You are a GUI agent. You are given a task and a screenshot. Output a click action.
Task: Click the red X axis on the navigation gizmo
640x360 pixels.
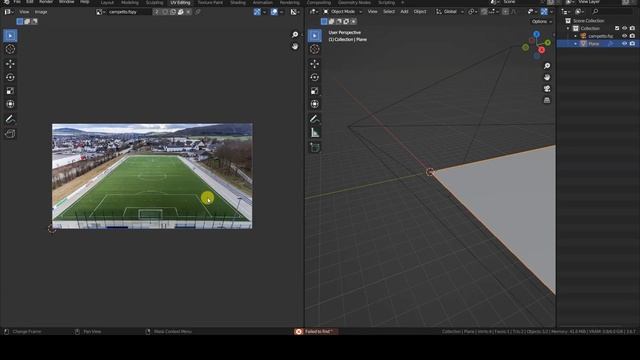tap(542, 50)
